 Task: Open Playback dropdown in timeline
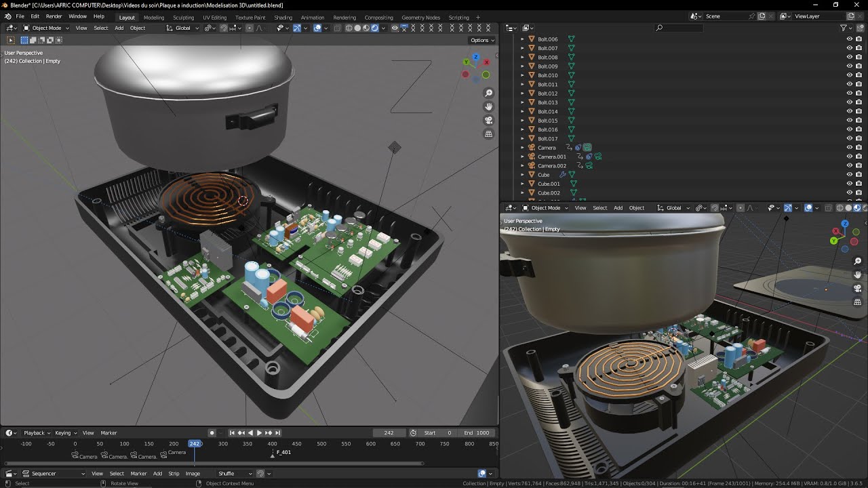[37, 432]
